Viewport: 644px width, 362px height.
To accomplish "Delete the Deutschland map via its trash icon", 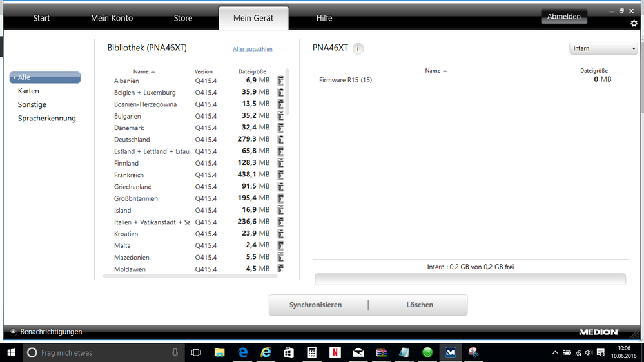I will [280, 140].
